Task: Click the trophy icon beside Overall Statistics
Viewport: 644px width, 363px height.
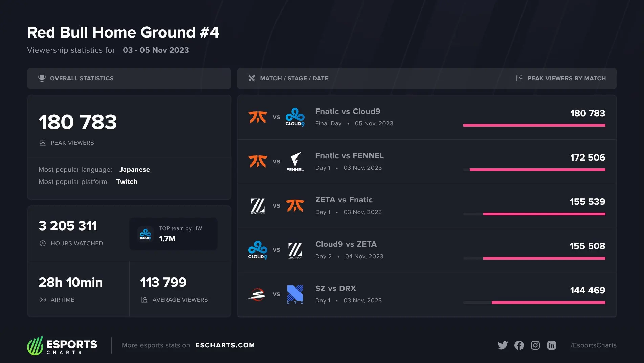Action: pos(42,78)
